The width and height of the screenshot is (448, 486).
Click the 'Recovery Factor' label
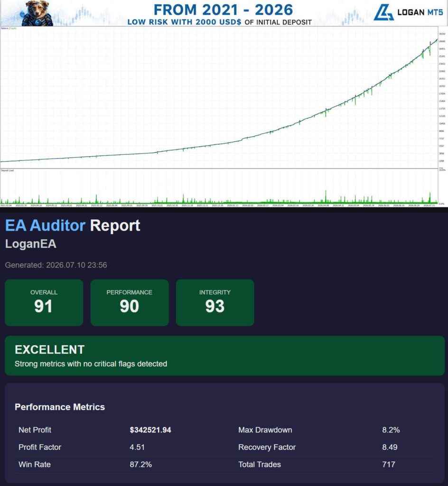[267, 447]
